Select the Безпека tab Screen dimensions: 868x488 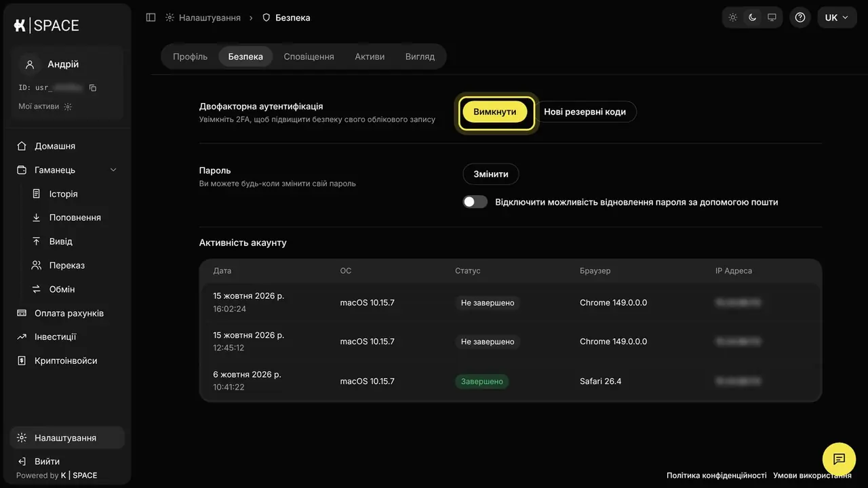(245, 57)
